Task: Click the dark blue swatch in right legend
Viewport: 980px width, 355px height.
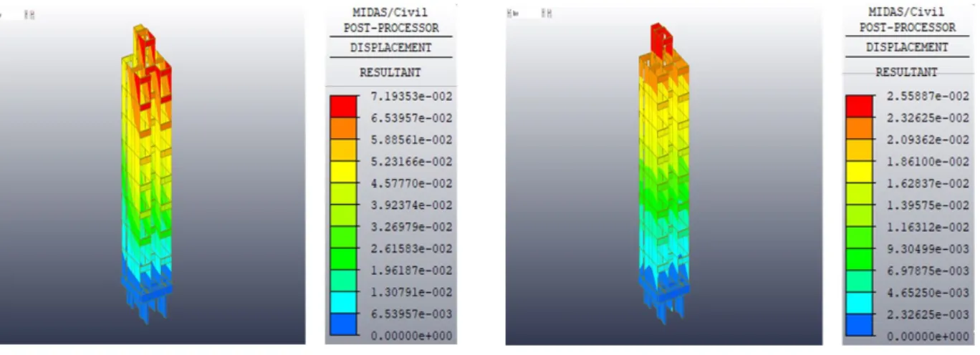Action: [x=860, y=325]
